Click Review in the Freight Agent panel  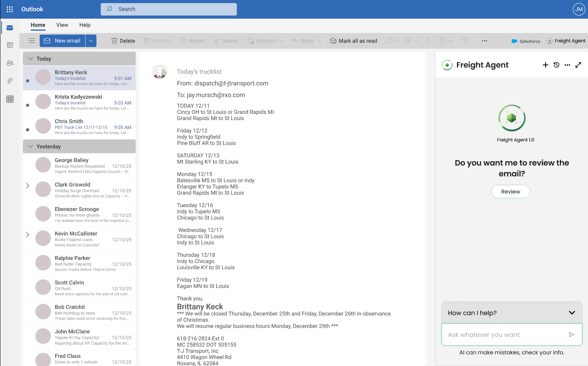click(511, 191)
